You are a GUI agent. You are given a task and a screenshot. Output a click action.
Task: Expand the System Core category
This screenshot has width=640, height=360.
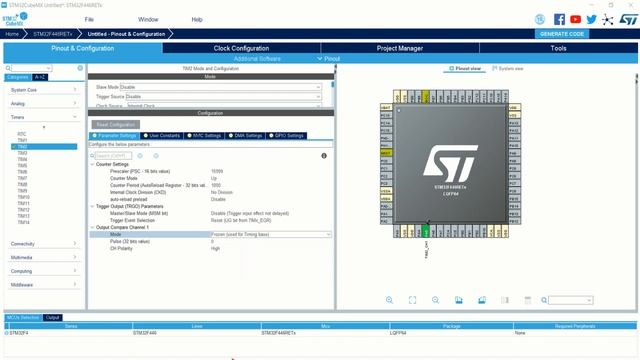click(x=43, y=90)
